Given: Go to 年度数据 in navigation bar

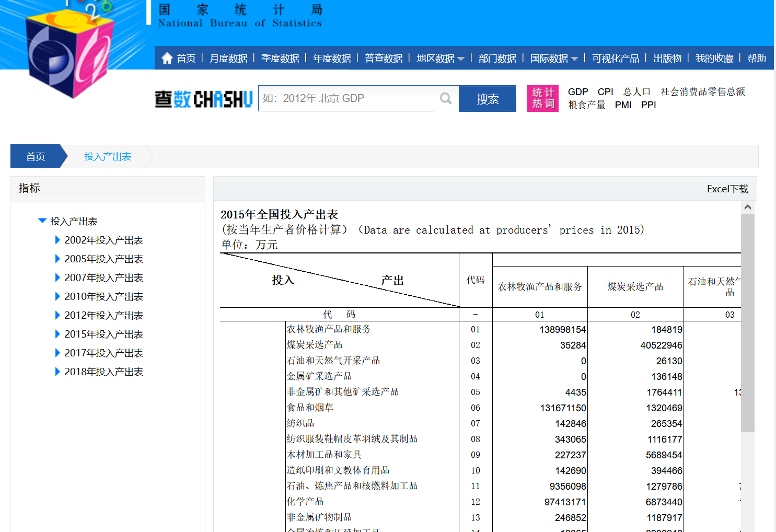Looking at the screenshot, I should pyautogui.click(x=332, y=59).
